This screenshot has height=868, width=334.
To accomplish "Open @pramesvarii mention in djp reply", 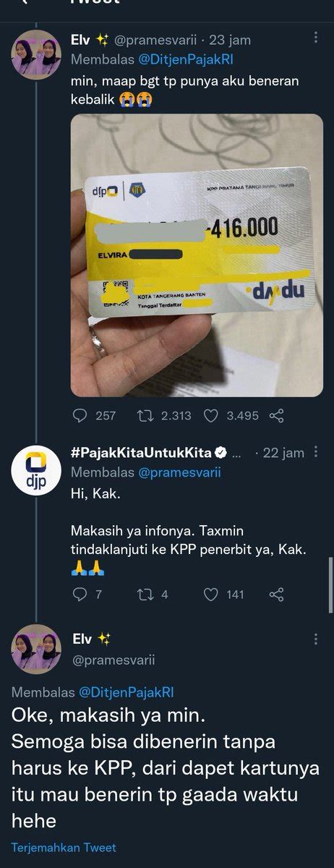I will click(175, 472).
